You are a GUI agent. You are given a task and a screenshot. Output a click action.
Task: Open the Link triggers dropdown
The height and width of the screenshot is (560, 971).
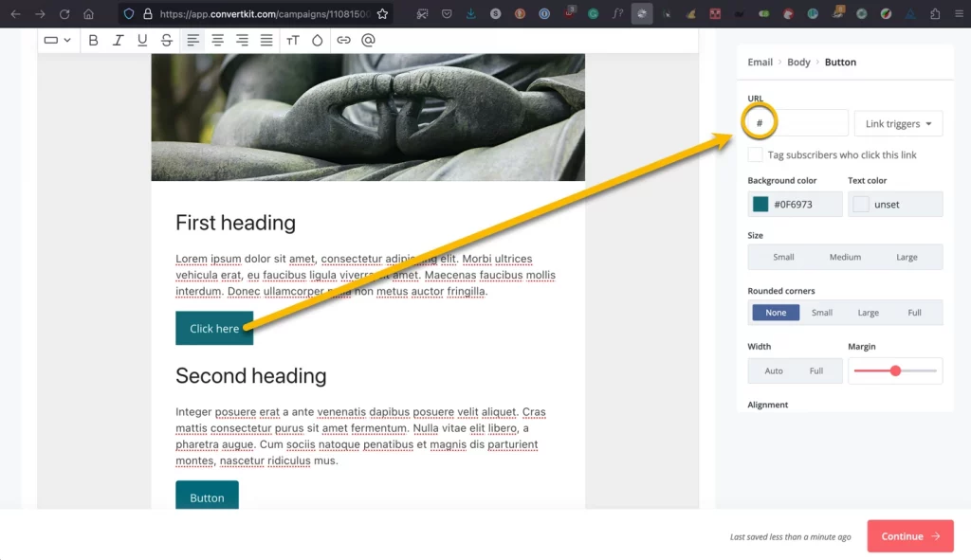(x=898, y=123)
